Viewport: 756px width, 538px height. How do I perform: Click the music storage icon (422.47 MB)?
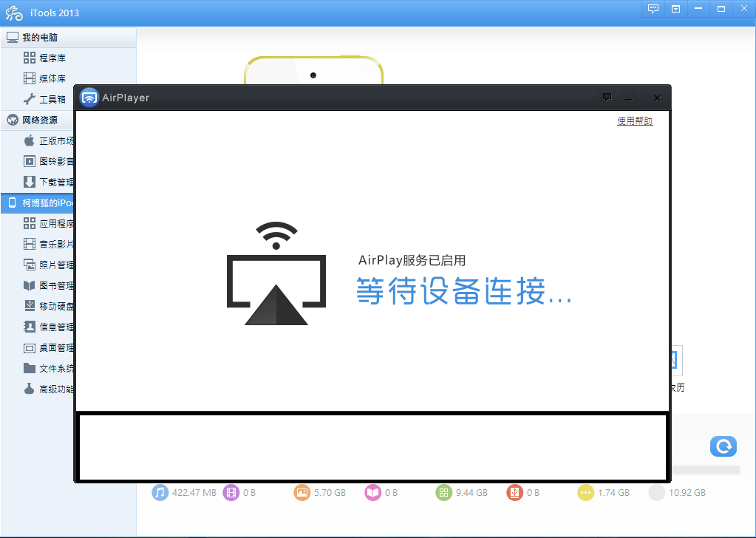(160, 493)
